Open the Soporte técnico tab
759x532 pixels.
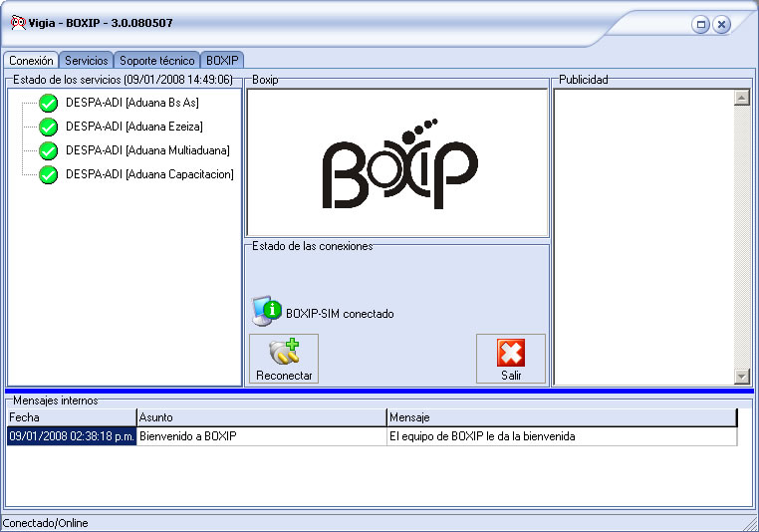tap(157, 61)
